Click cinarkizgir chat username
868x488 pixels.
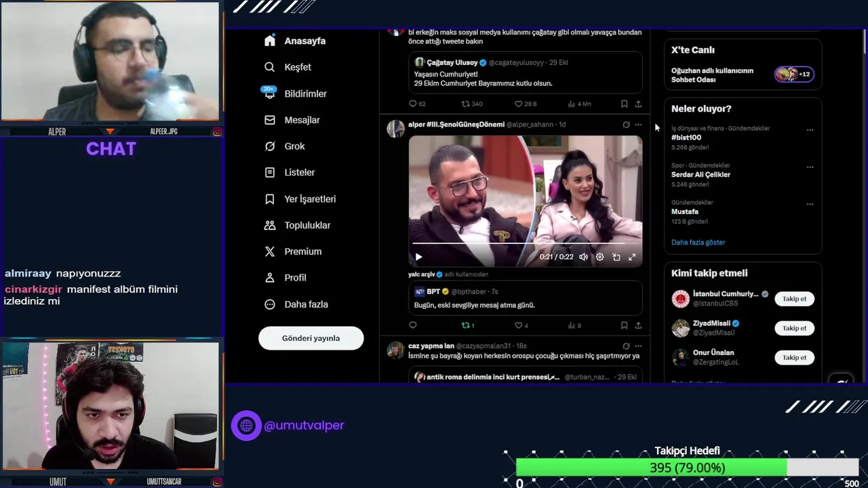[33, 289]
